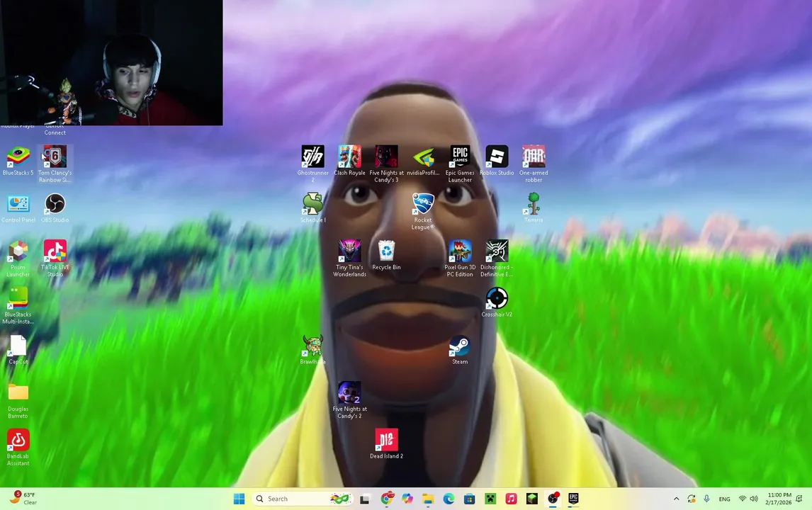Open the Douglas Barreto folder
Viewport: 812px width, 510px height.
click(x=18, y=401)
